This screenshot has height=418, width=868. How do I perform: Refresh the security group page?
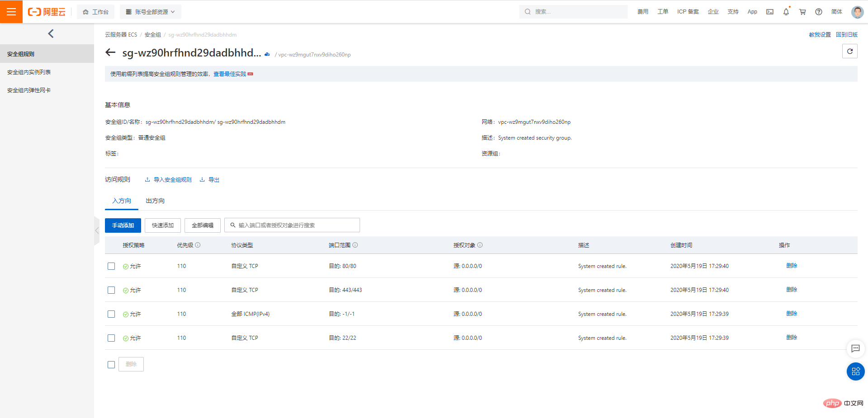pyautogui.click(x=850, y=51)
